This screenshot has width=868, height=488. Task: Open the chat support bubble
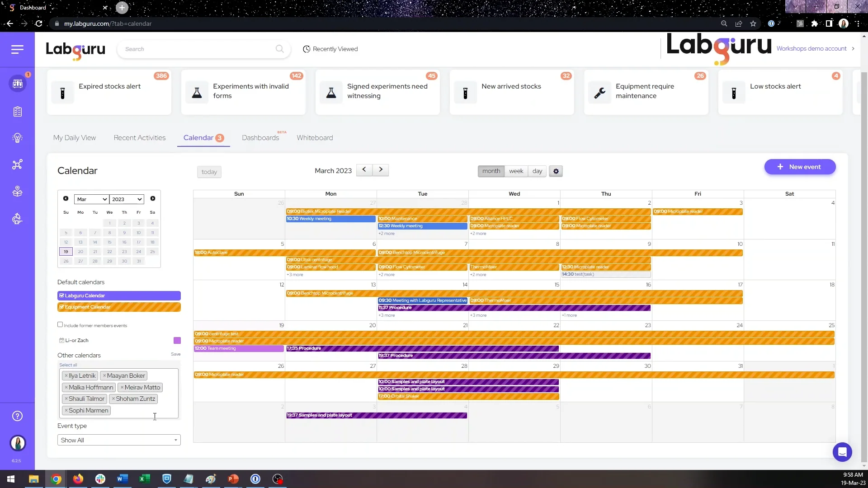tap(842, 452)
